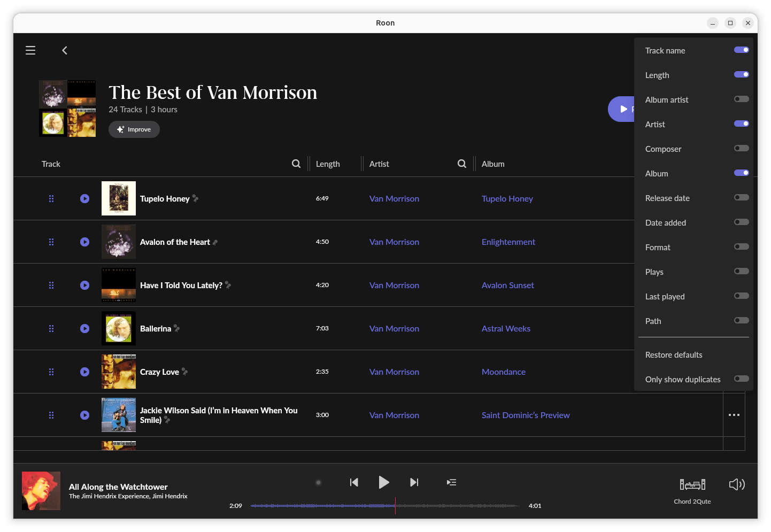Enable the Date added column
771x532 pixels.
click(742, 222)
